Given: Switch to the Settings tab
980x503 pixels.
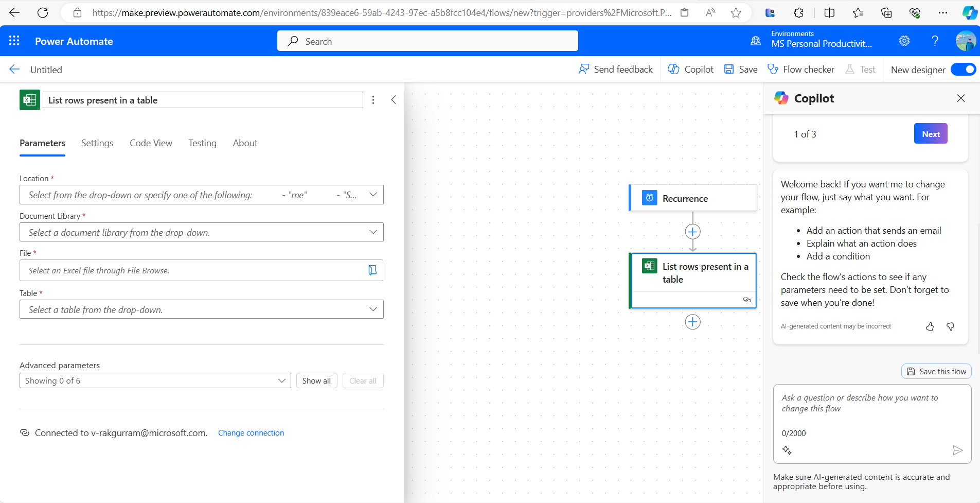Looking at the screenshot, I should (x=97, y=143).
